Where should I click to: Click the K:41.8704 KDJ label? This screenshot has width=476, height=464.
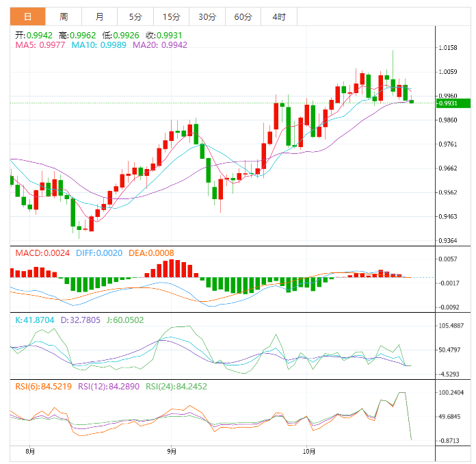click(35, 320)
